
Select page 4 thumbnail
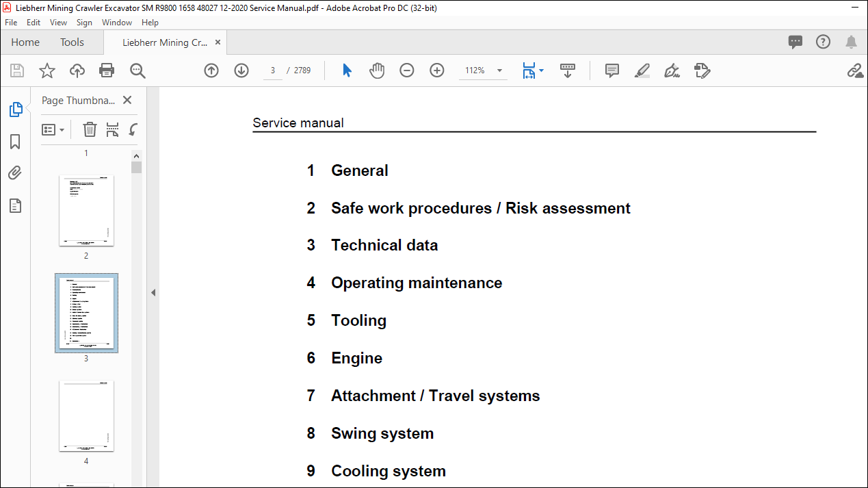86,415
